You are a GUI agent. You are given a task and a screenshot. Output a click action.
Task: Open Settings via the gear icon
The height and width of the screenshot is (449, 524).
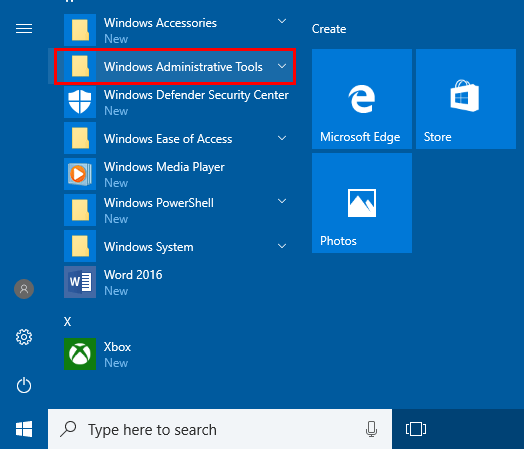click(x=24, y=337)
